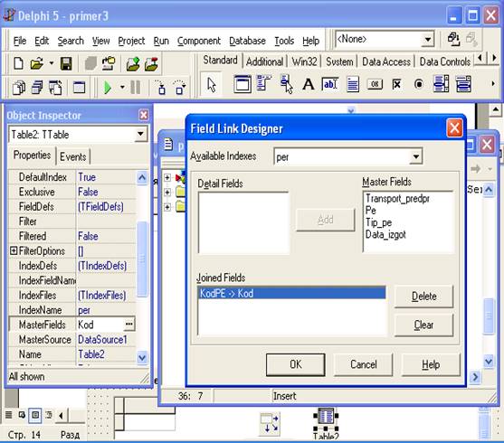Click the Delete button in Joined Fields
Image resolution: width=504 pixels, height=443 pixels.
pos(423,297)
